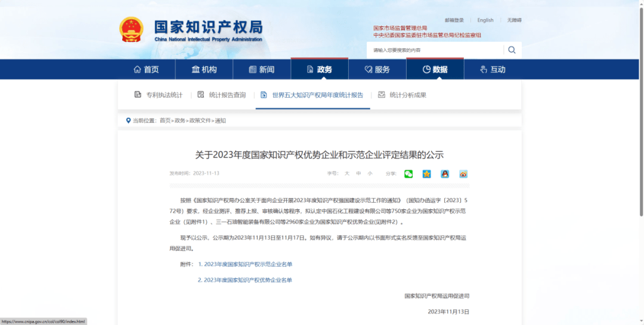
Task: Click the article title text
Action: [320, 155]
